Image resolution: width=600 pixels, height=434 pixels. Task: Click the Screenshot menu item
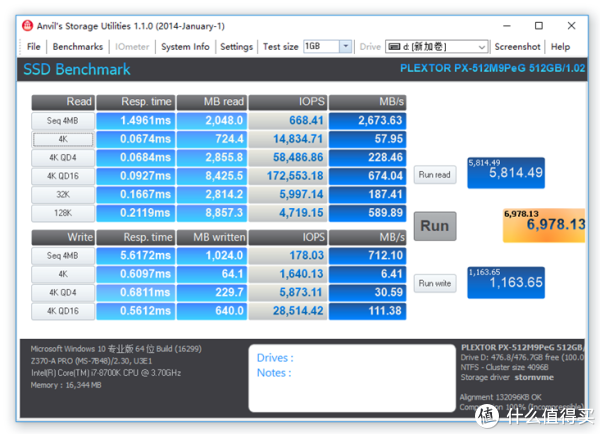coord(517,47)
